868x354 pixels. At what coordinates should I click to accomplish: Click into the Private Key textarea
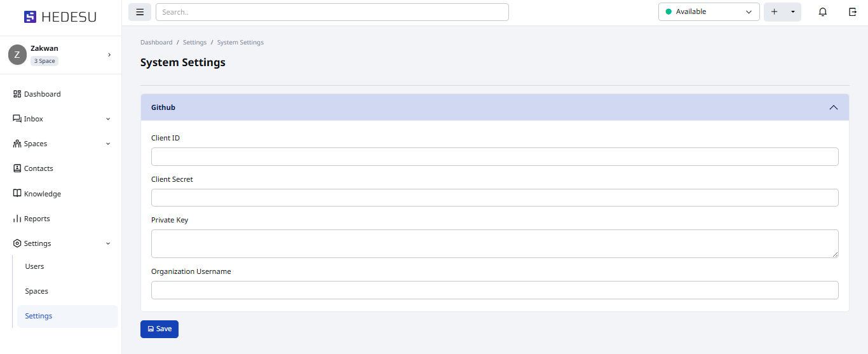coord(494,243)
